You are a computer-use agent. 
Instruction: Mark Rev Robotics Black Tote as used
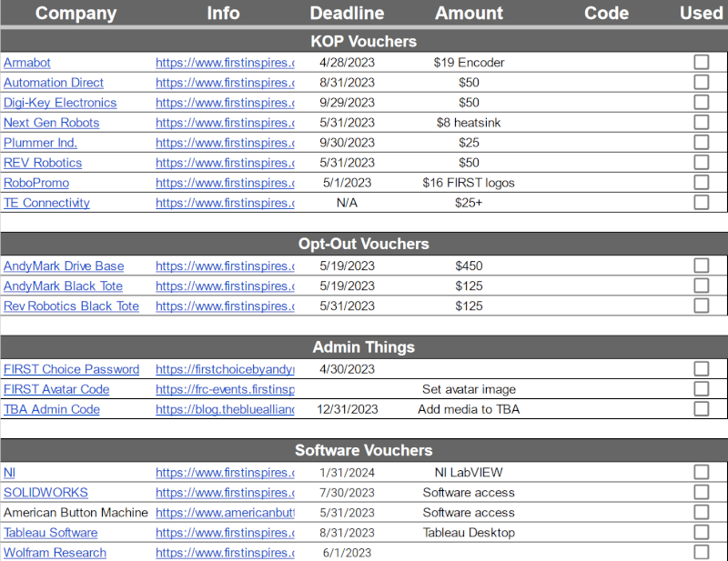[x=701, y=306]
